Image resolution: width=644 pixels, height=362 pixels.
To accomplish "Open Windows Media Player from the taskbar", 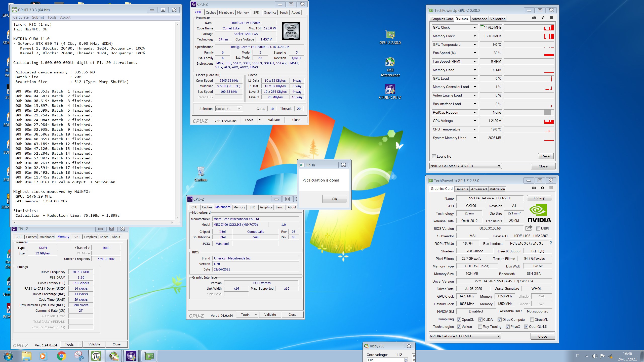I will 43,356.
